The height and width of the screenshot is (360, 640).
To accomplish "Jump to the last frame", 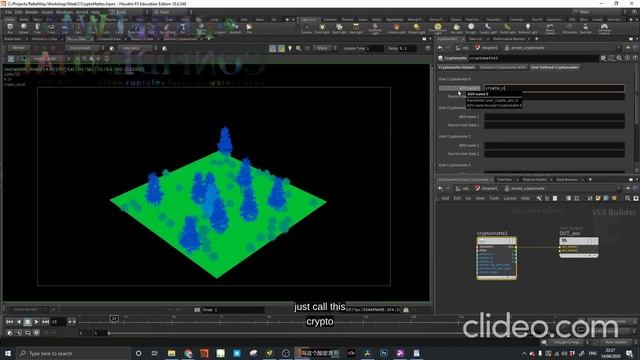I will 45,322.
